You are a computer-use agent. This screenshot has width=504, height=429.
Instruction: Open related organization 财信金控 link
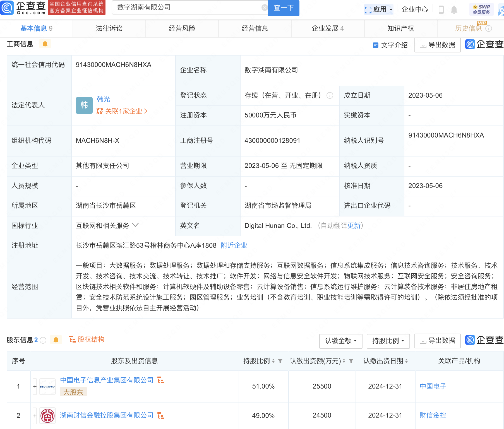tap(433, 416)
